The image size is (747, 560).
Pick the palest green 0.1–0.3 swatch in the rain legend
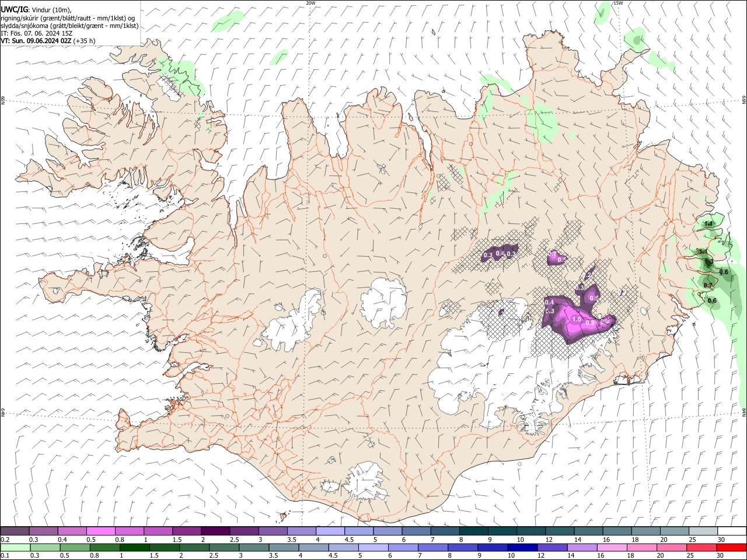coord(15,548)
